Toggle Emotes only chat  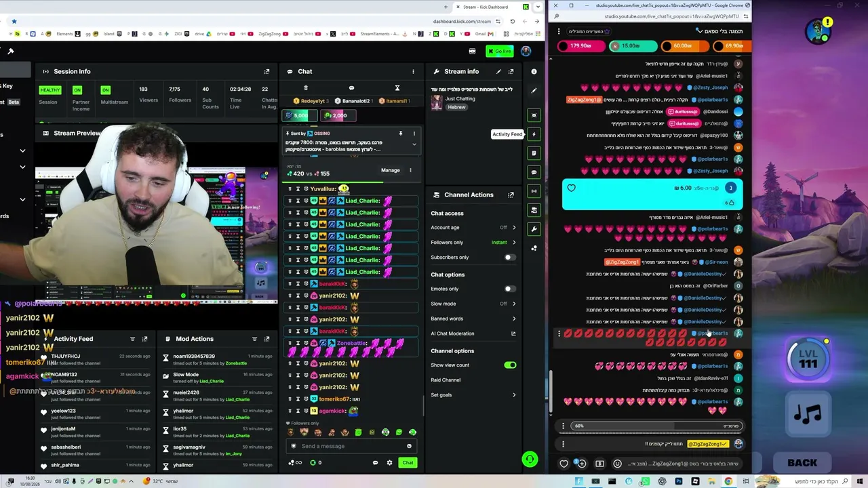pyautogui.click(x=509, y=289)
